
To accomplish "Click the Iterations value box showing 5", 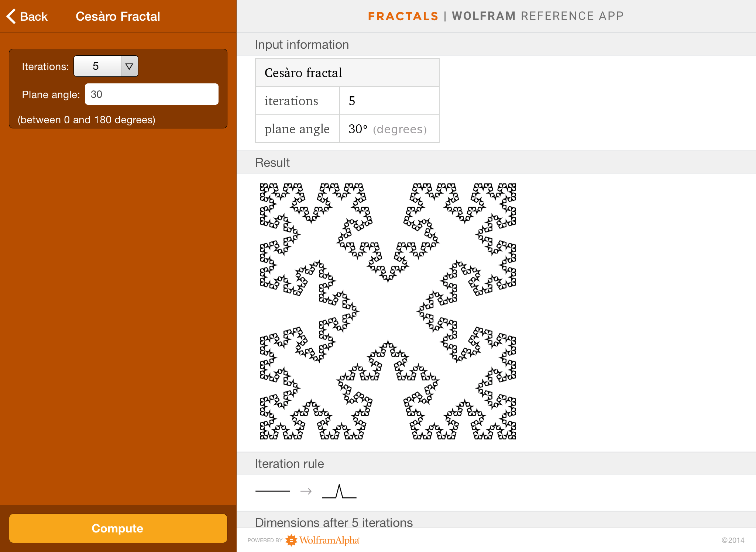I will (97, 66).
